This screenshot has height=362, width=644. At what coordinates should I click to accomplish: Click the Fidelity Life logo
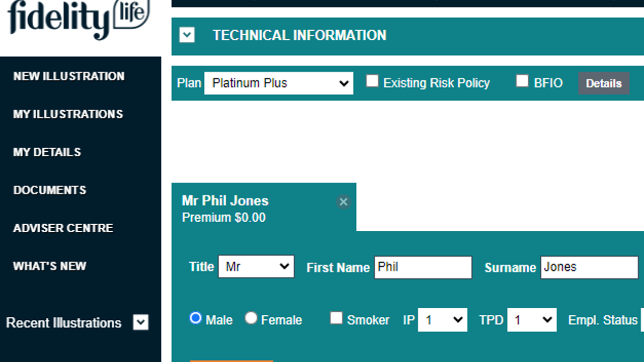79,19
